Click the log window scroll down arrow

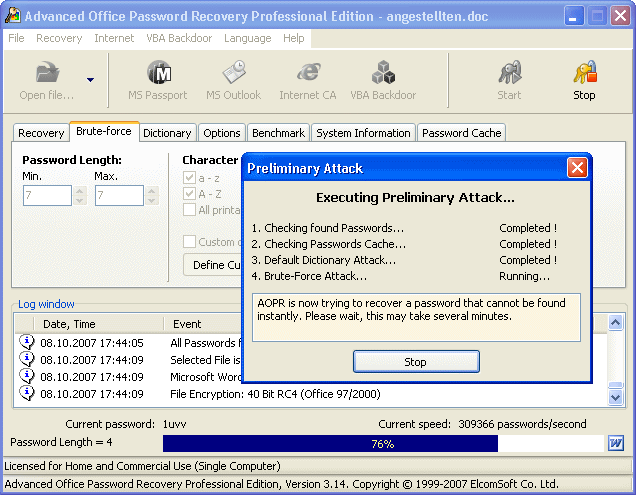(615, 398)
